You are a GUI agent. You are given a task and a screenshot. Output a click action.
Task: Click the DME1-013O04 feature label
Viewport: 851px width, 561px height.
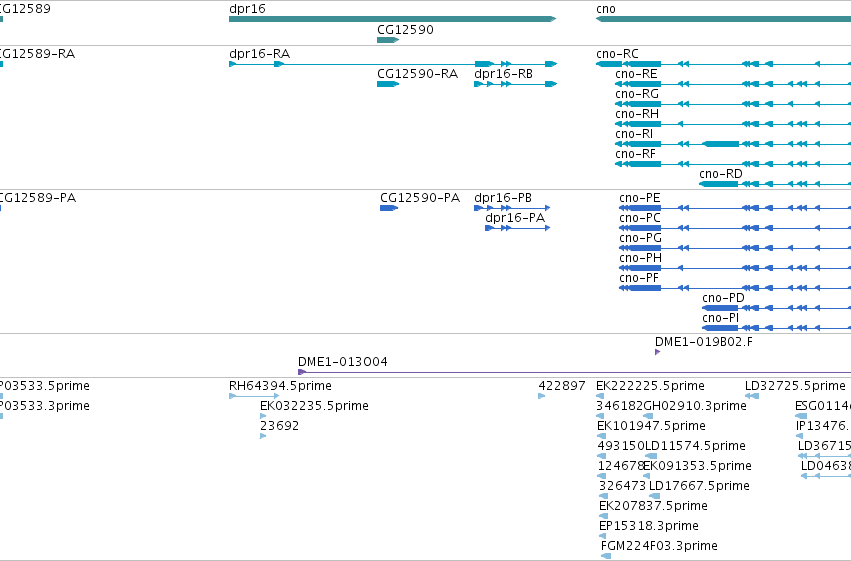(x=343, y=362)
